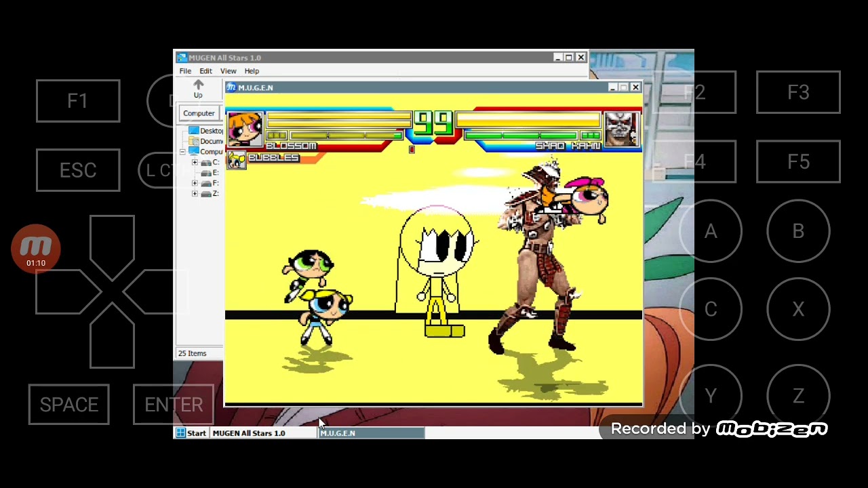Click the BLOSSOM name label
Viewport: 868px width, 488px height.
point(291,146)
